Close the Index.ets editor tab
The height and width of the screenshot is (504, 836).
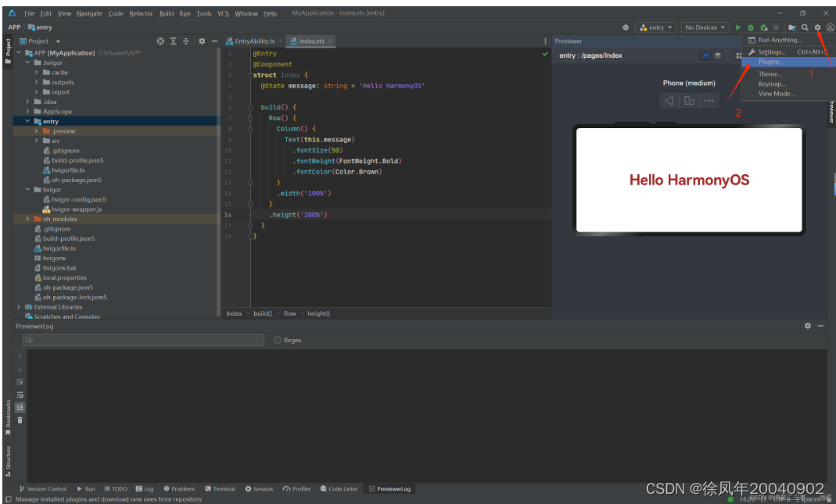(x=330, y=41)
